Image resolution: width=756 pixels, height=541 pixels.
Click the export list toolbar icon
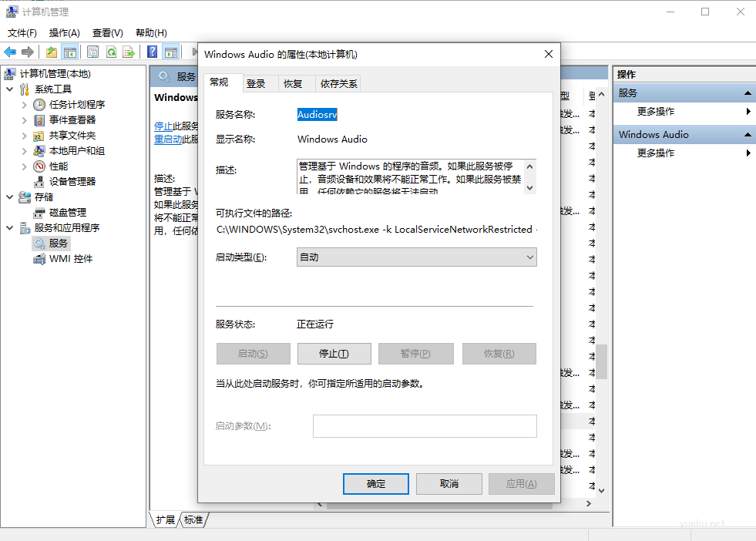(x=128, y=52)
